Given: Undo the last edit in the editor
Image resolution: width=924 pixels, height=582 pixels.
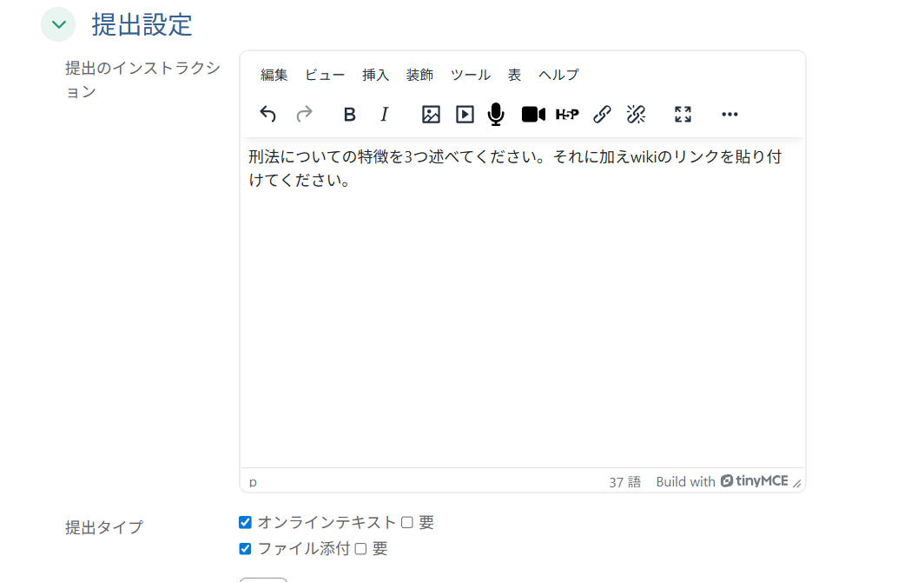Looking at the screenshot, I should click(267, 114).
